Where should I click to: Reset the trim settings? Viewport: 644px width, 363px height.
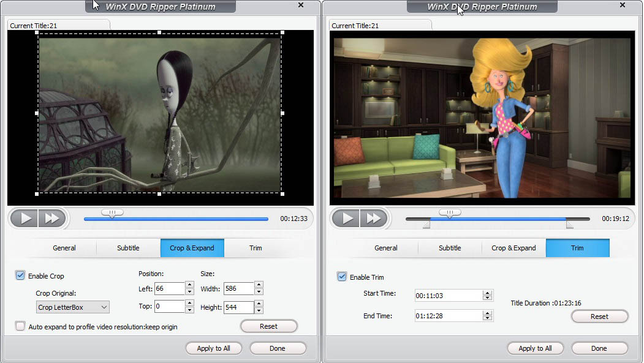[x=599, y=316]
